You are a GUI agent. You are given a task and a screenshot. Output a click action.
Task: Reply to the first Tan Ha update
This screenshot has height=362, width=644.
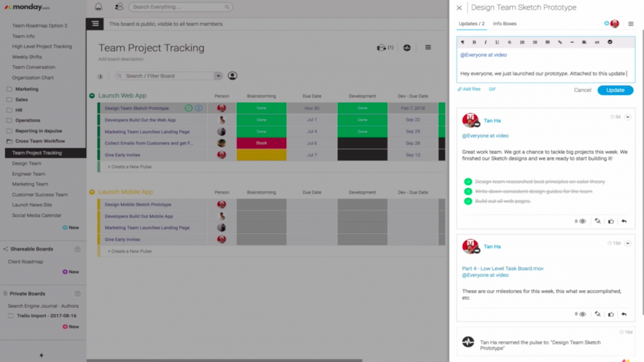[x=624, y=221]
